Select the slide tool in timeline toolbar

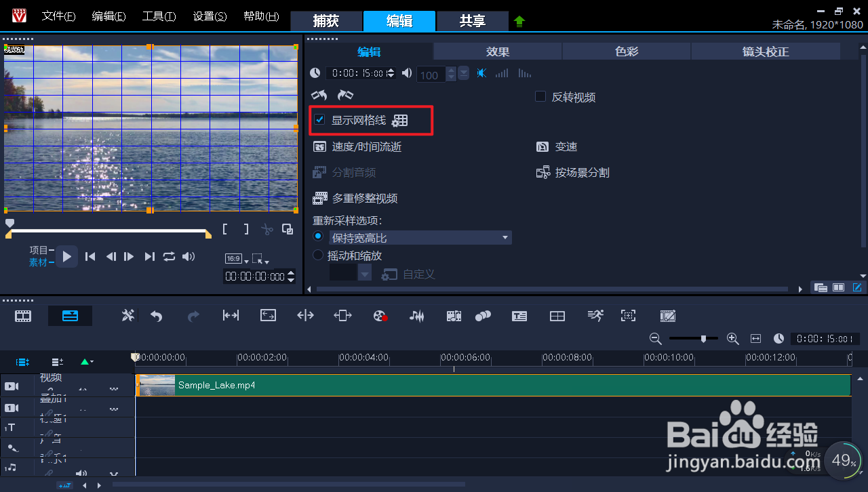[342, 316]
